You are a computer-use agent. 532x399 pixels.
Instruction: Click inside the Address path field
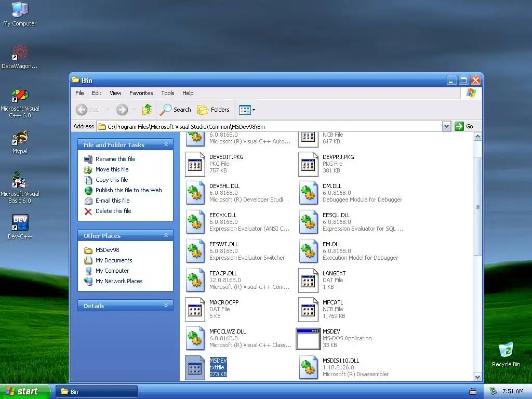click(x=270, y=127)
